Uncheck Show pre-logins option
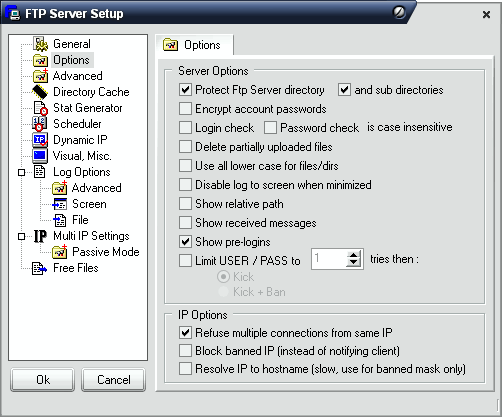 click(185, 242)
